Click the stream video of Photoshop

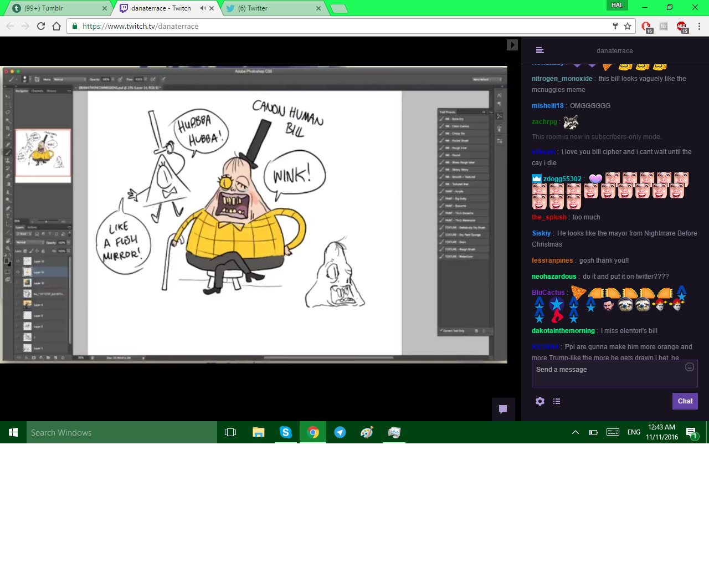(x=254, y=214)
